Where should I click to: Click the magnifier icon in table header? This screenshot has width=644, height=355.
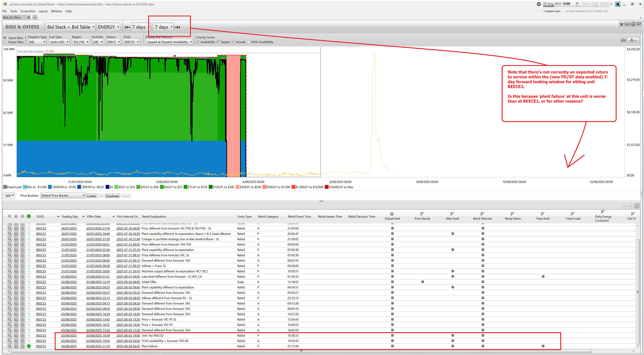click(x=10, y=216)
